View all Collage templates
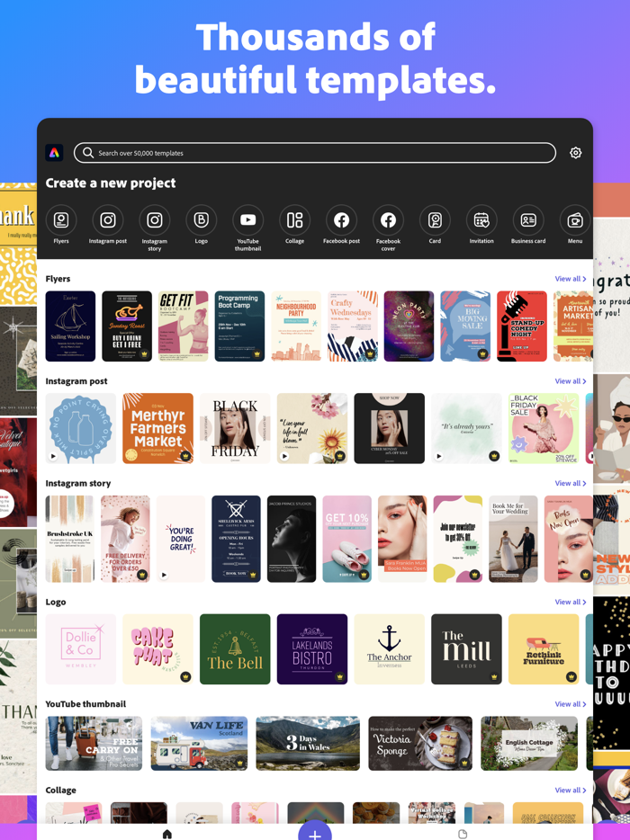This screenshot has height=840, width=630. (x=571, y=791)
